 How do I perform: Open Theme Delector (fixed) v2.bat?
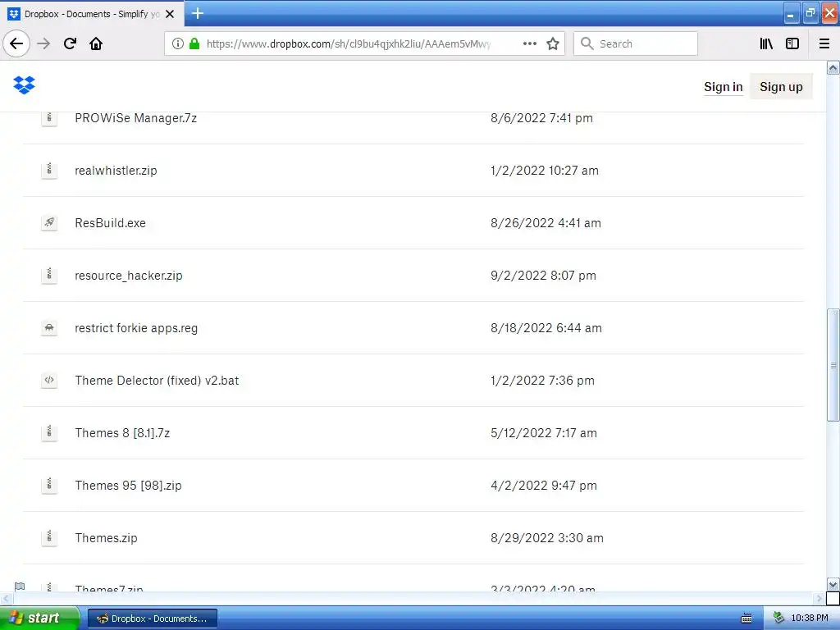157,381
